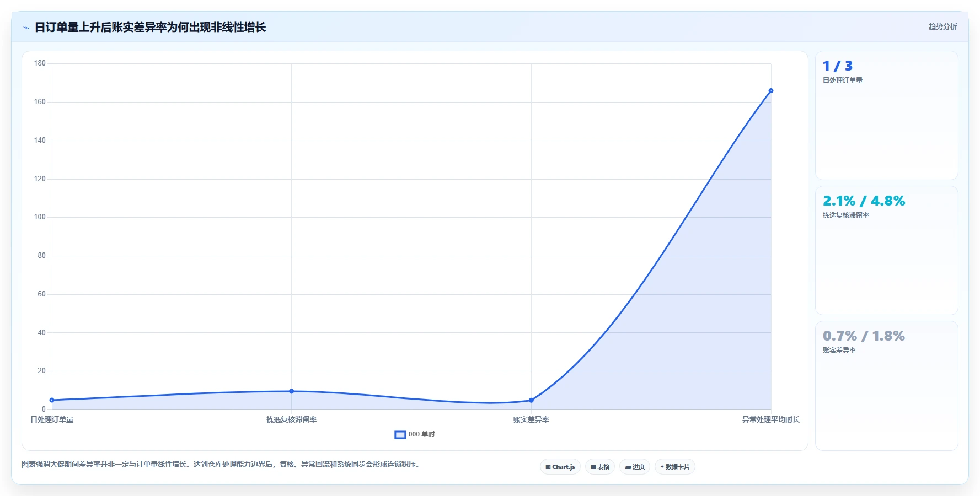This screenshot has width=980, height=496.
Task: Click the y-axis value 100
Action: 40,217
